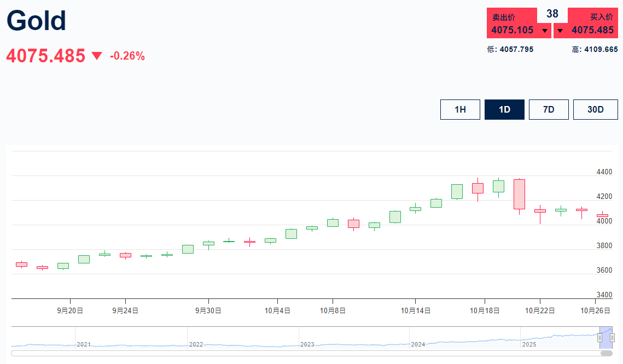
Task: Select the 1H timeframe
Action: click(x=460, y=109)
